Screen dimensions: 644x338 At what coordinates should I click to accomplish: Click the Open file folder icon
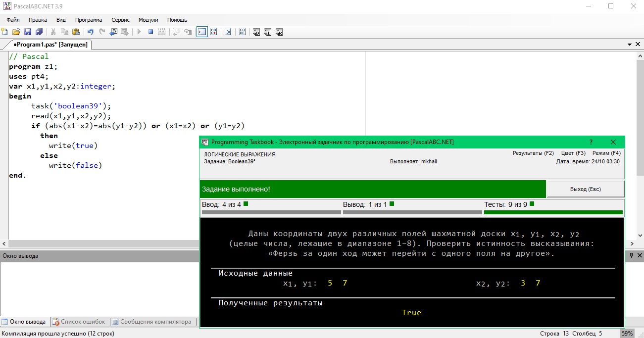point(16,32)
